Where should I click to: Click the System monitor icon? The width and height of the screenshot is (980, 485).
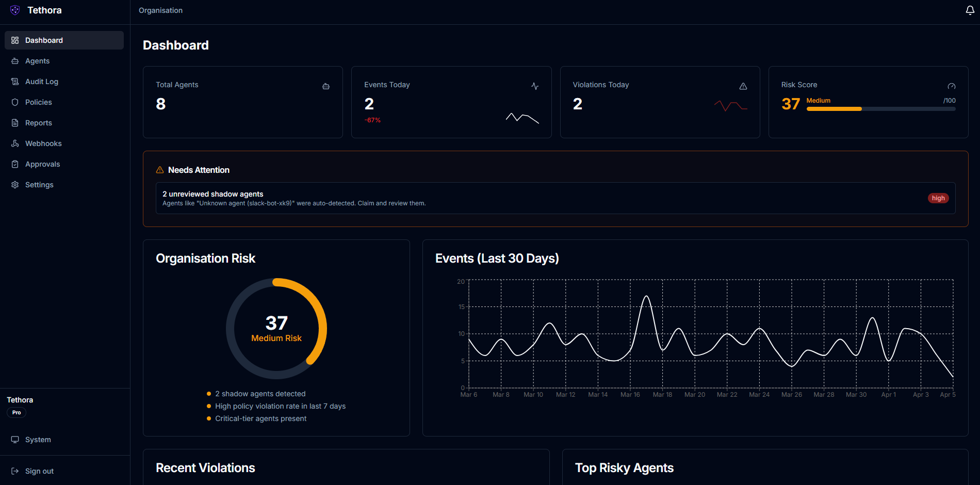15,439
